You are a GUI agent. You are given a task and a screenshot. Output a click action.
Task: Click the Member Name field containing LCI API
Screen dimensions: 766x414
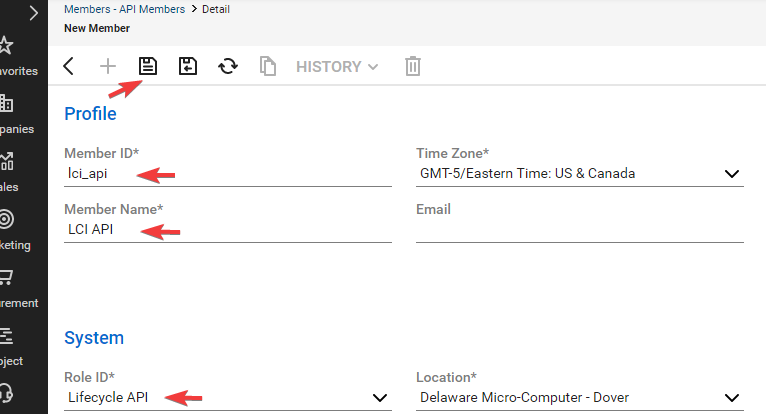(227, 230)
